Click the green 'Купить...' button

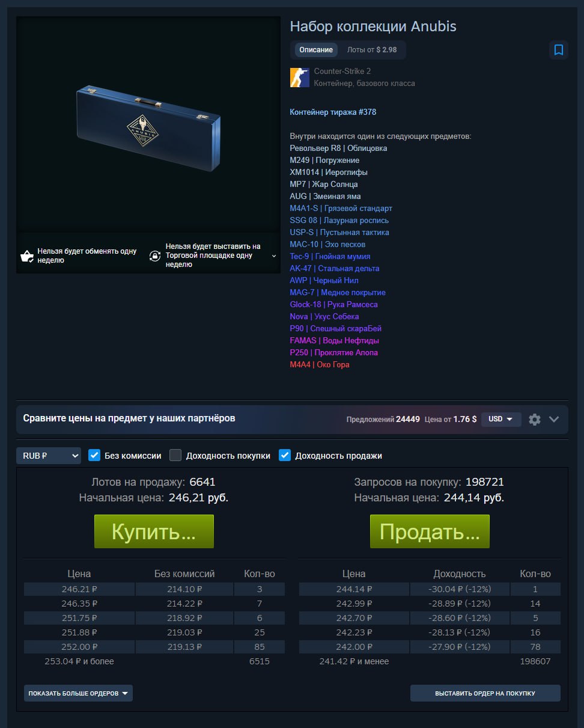click(154, 531)
